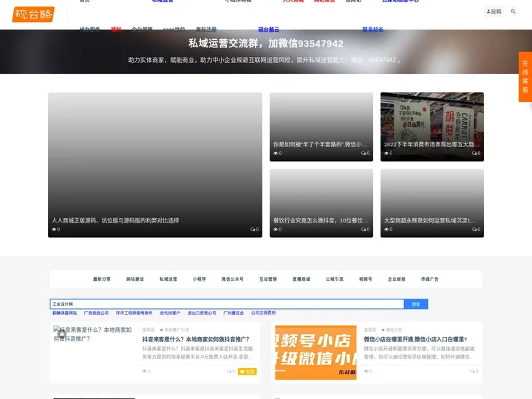Click comment icon on 大型商超永辉 card
532x399 pixels.
[x=474, y=229]
